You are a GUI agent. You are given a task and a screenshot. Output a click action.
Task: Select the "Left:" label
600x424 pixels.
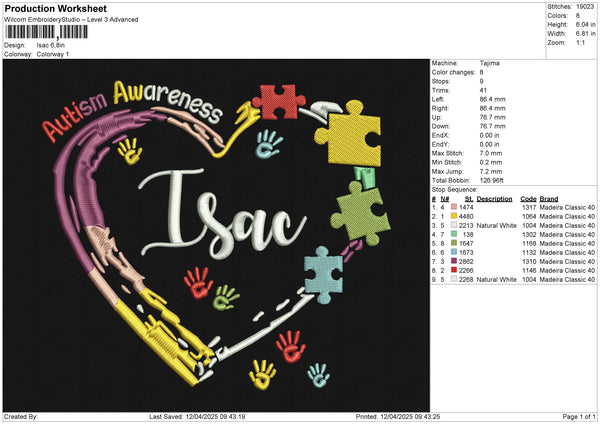coord(437,99)
